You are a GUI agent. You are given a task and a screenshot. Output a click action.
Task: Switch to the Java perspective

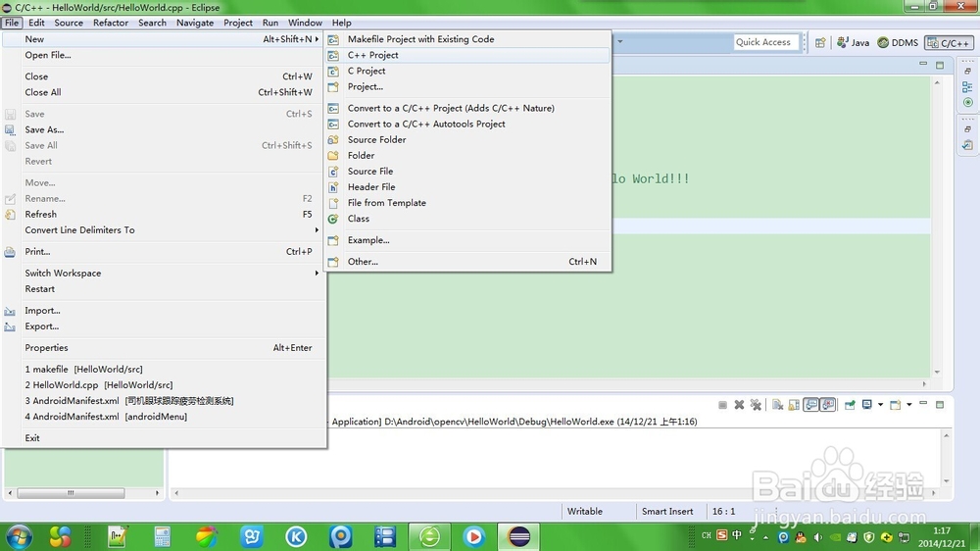[854, 42]
